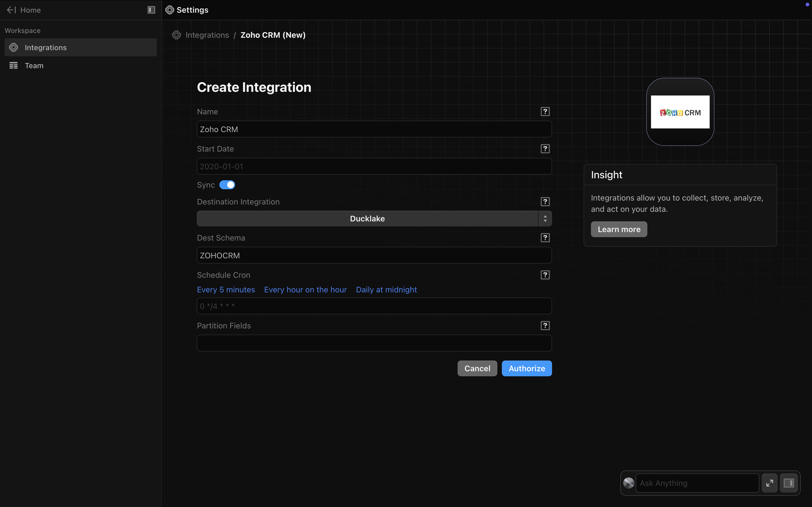Click the Partition Fields help icon
This screenshot has height=507, width=812.
[545, 326]
